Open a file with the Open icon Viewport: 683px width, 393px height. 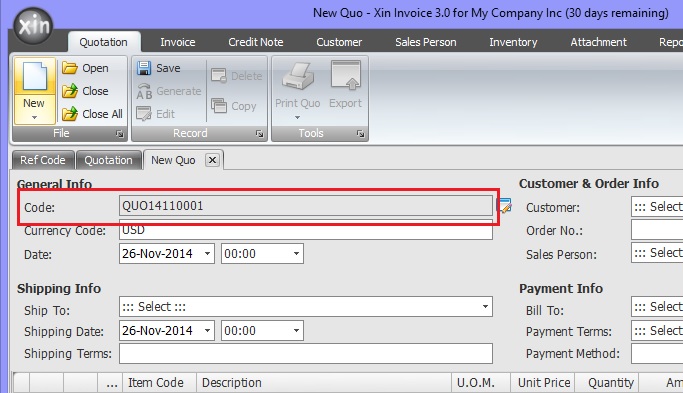point(70,68)
